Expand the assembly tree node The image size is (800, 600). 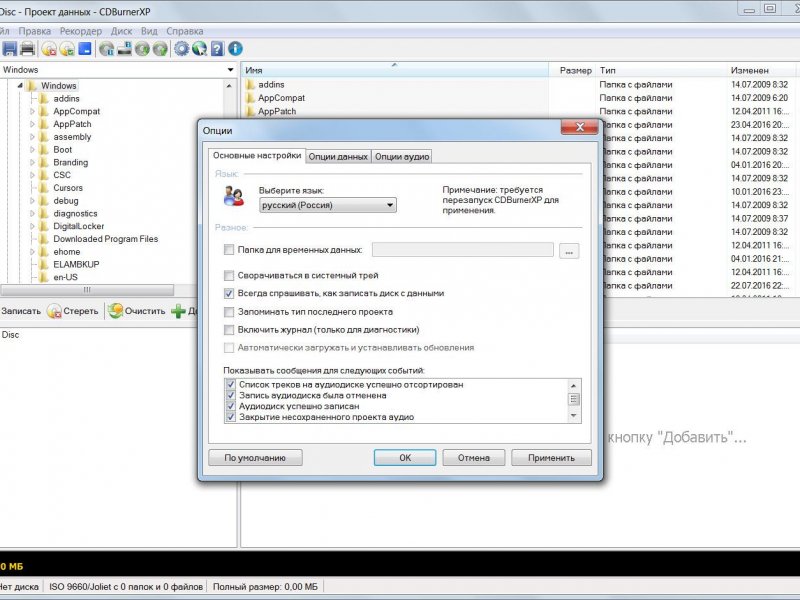(32, 137)
